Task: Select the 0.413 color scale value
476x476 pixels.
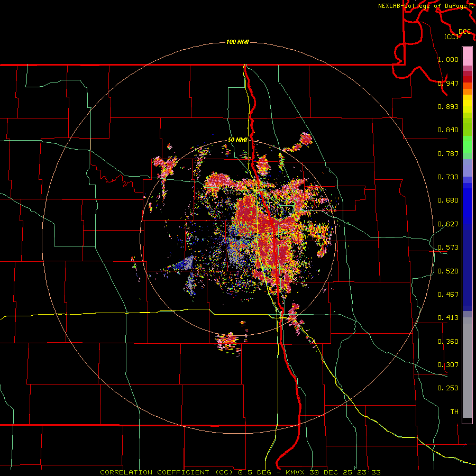Action: tap(448, 318)
